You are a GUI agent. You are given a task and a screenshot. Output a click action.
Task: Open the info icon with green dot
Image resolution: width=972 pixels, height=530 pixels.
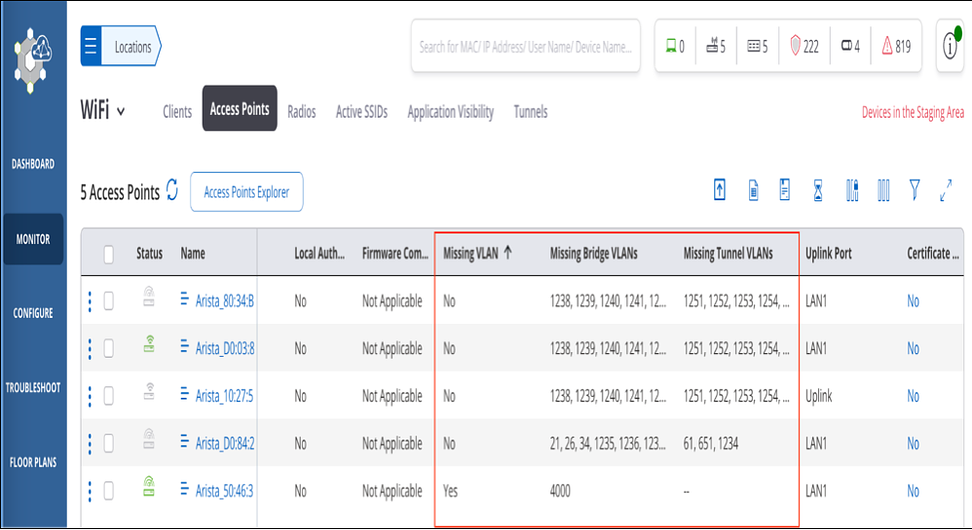[950, 46]
